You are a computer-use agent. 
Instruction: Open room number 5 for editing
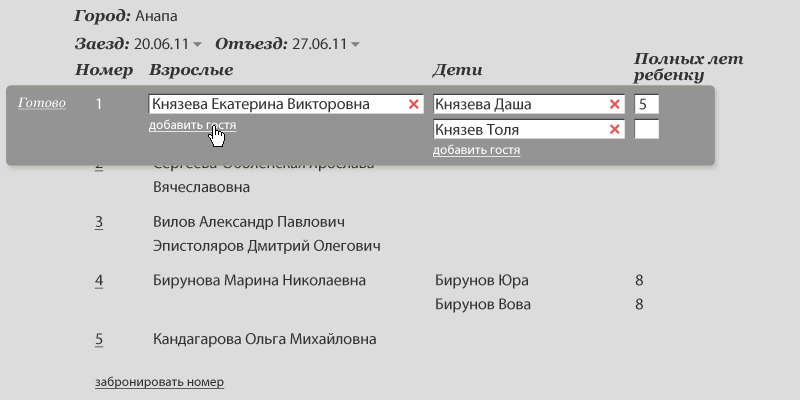(x=99, y=339)
